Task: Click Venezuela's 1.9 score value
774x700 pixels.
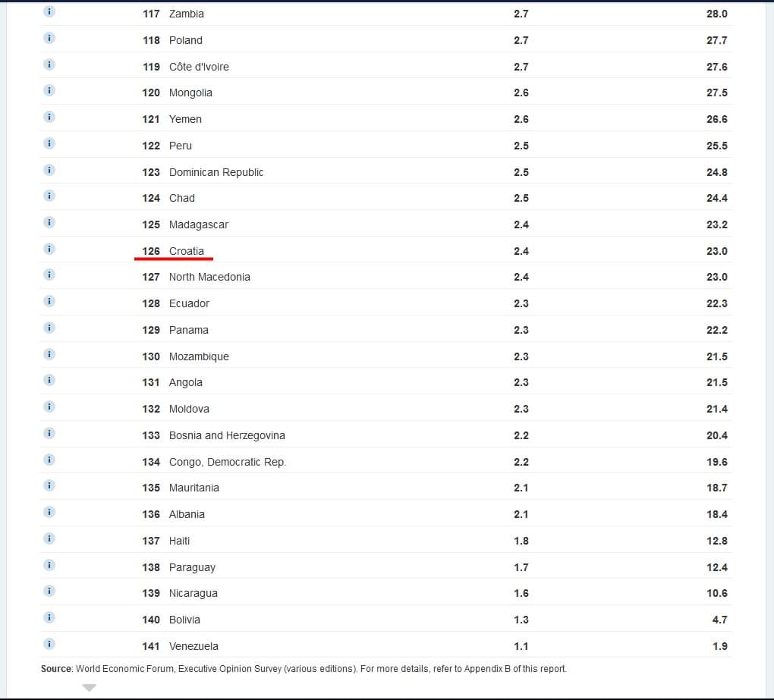Action: [x=720, y=646]
